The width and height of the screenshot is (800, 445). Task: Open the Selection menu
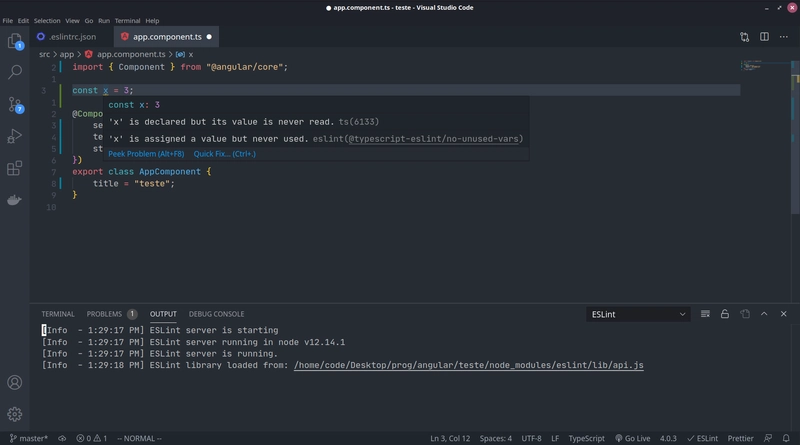coord(47,21)
